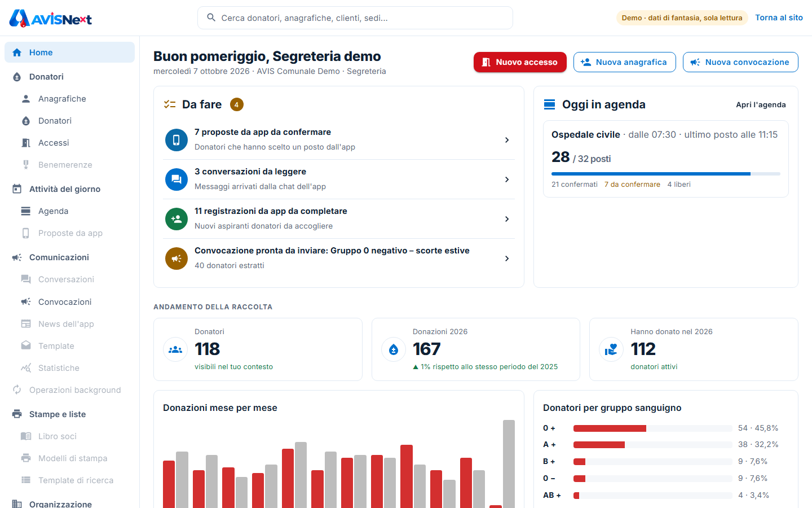812x508 pixels.
Task: Click the search magnifier icon
Action: pos(211,17)
